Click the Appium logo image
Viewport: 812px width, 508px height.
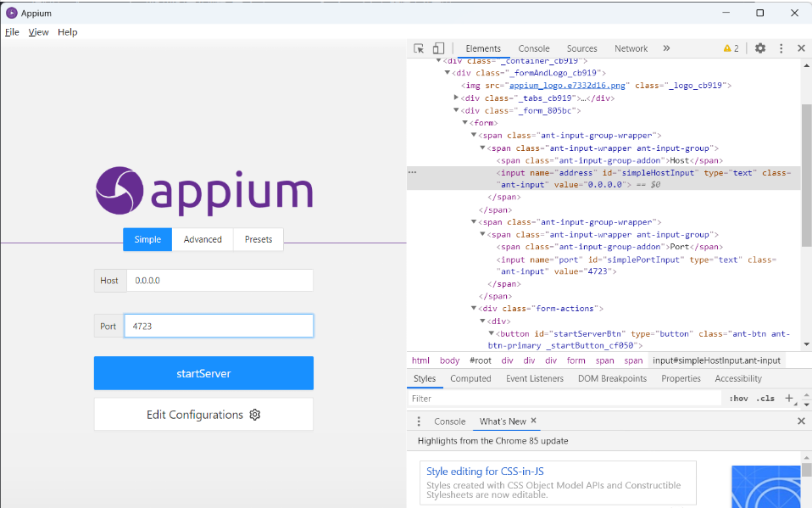pyautogui.click(x=203, y=193)
